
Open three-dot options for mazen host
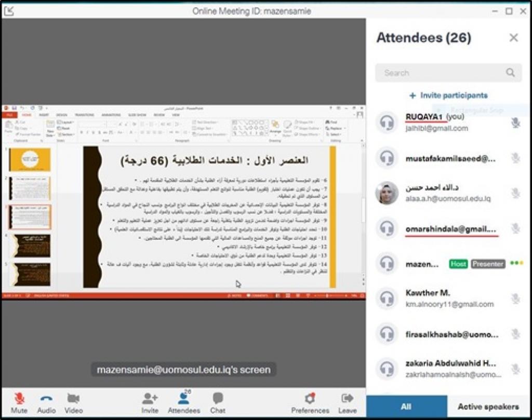tap(516, 263)
